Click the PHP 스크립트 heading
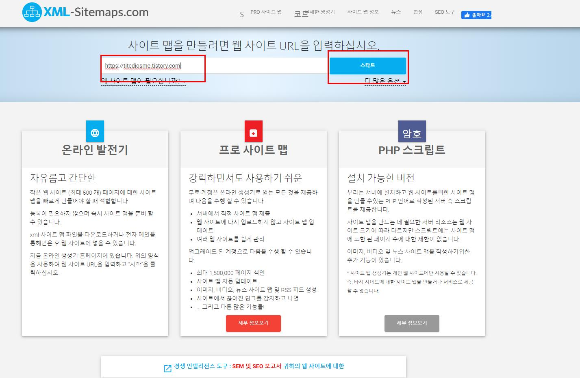This screenshot has width=580, height=378. pos(412,150)
